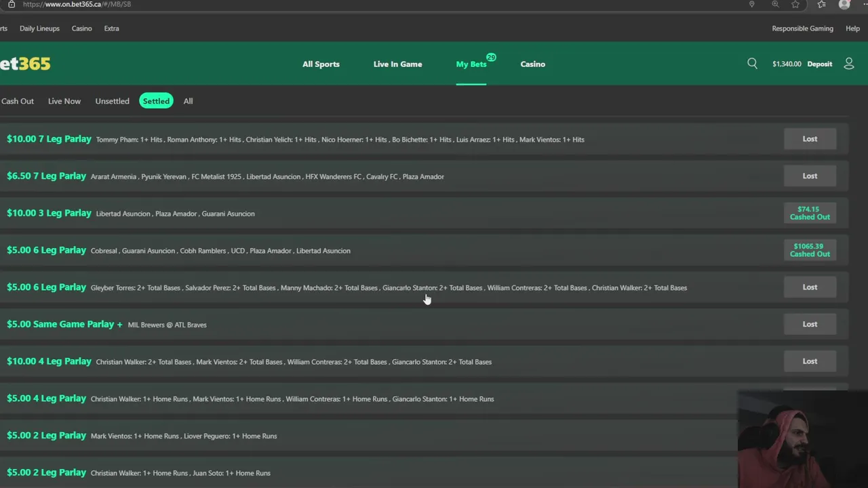Click Lost badge on Gleyber Torres parlay

click(810, 287)
